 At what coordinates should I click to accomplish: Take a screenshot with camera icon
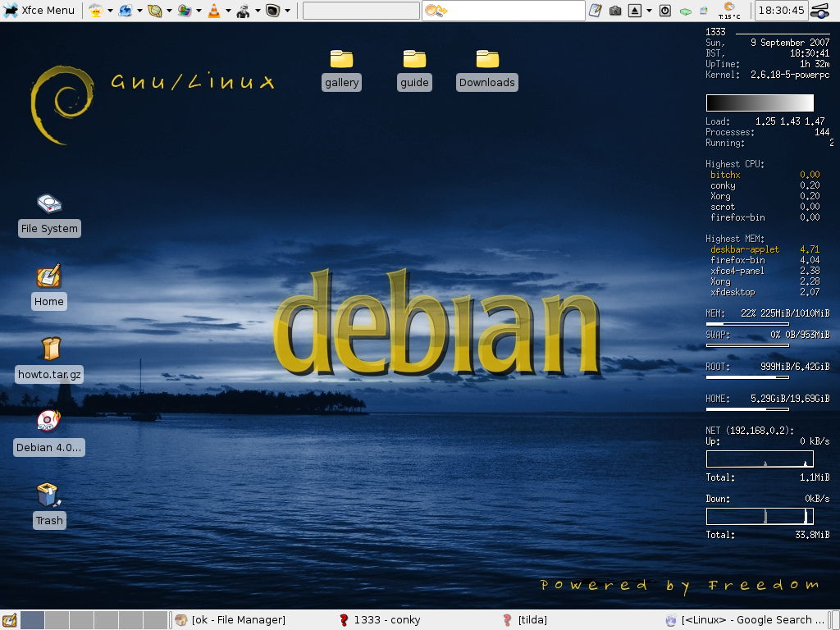tap(615, 10)
